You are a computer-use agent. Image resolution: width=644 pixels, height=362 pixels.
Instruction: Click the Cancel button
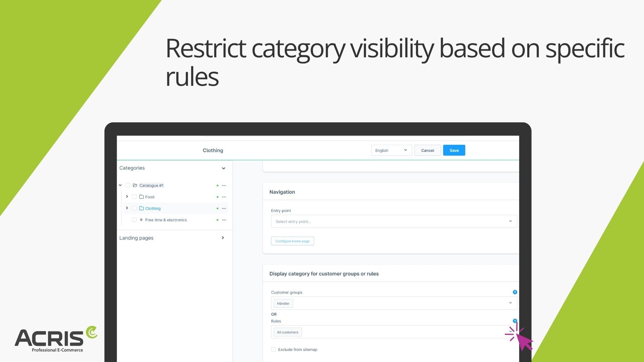427,150
